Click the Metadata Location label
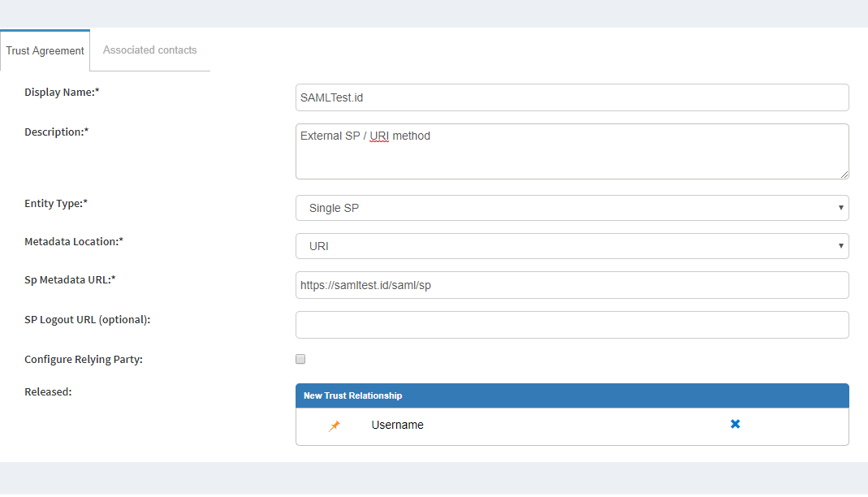The width and height of the screenshot is (868, 497). [74, 241]
